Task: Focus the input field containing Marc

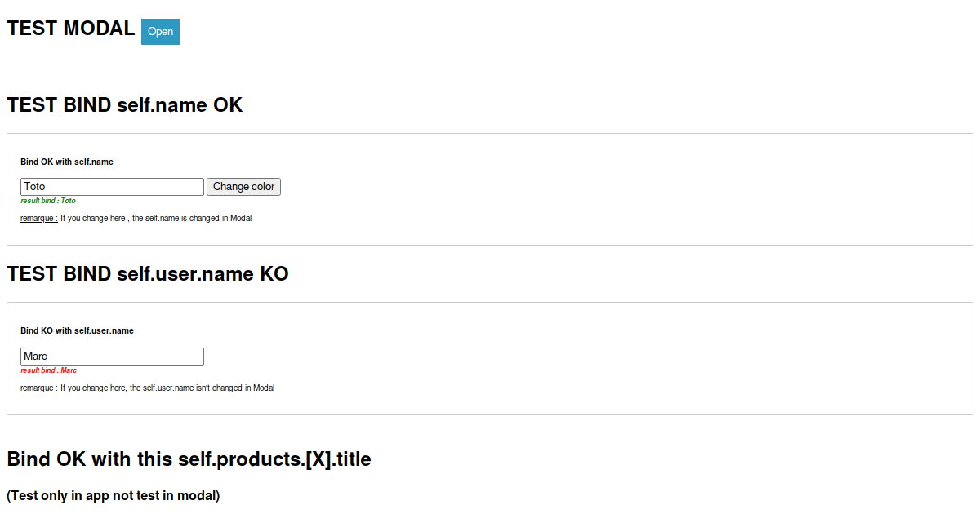Action: coord(112,357)
